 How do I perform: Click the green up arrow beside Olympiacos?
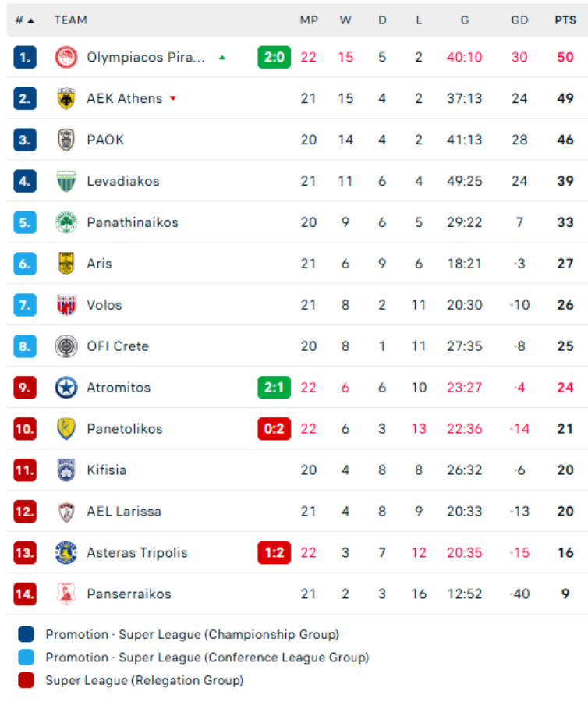click(223, 56)
